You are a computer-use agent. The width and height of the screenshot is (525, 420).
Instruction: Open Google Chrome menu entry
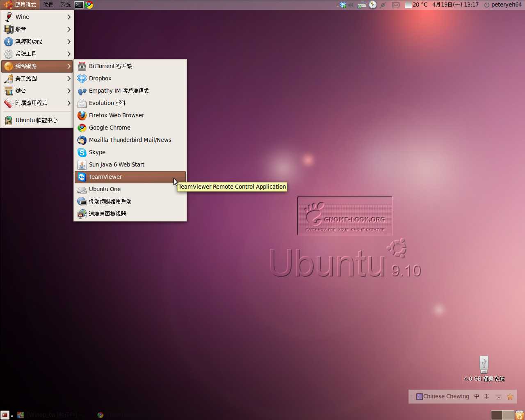(130, 128)
